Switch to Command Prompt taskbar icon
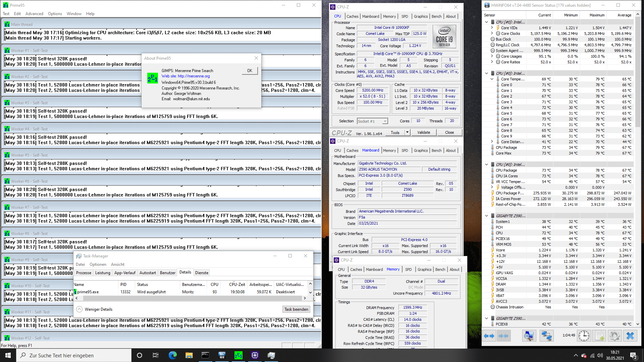 205,355
